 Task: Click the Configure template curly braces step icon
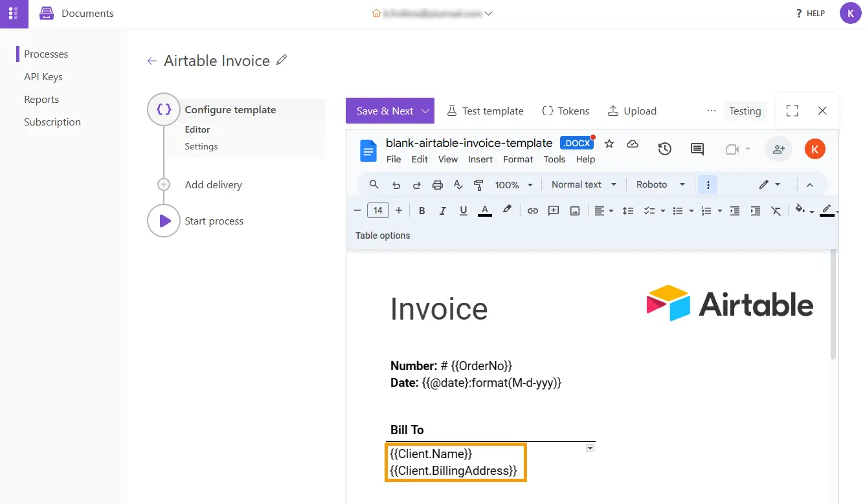click(164, 109)
